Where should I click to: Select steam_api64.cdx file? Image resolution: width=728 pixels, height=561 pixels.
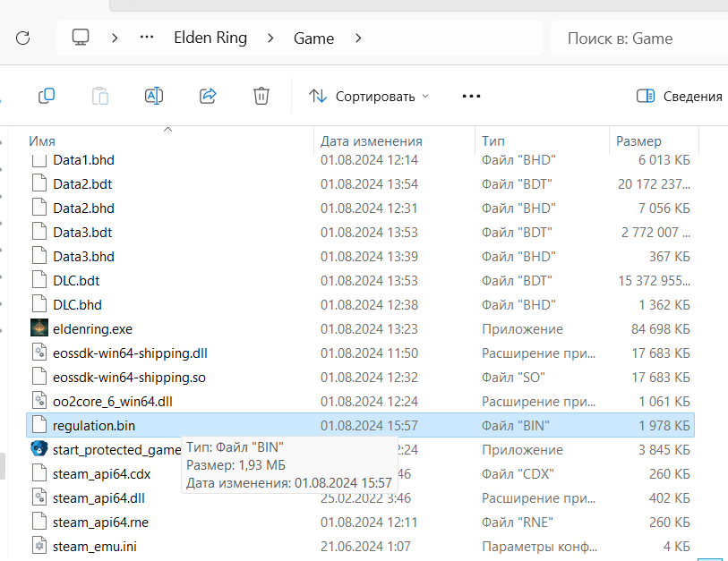point(102,474)
